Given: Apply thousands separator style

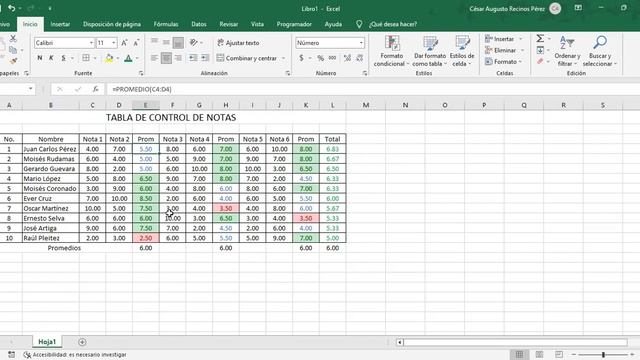Looking at the screenshot, I should (333, 58).
